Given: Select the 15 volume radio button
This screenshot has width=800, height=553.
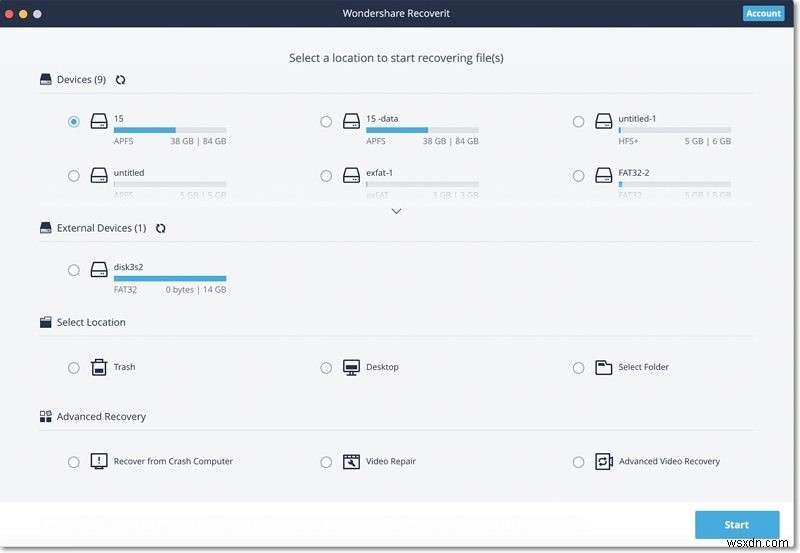Looking at the screenshot, I should 73,121.
